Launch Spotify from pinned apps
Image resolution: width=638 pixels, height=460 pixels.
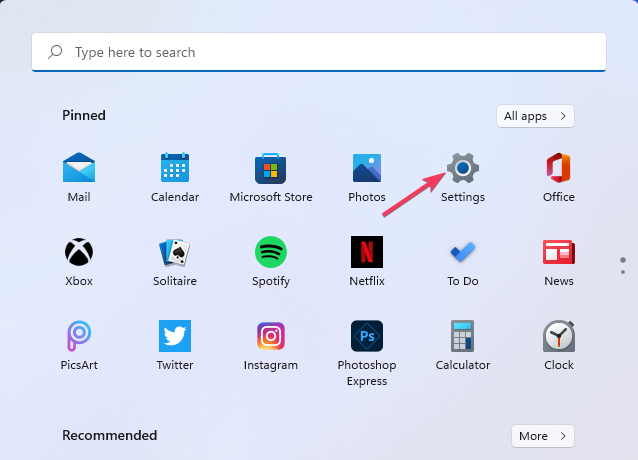click(x=271, y=252)
